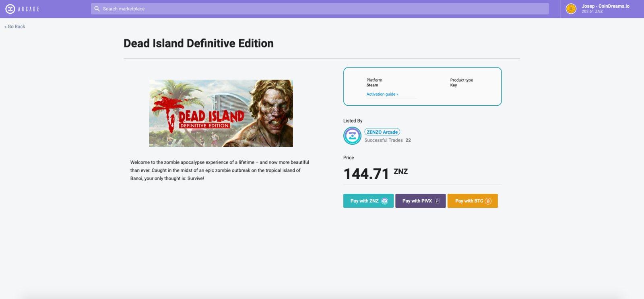Click the Key product type value
The height and width of the screenshot is (299, 644).
click(x=454, y=85)
